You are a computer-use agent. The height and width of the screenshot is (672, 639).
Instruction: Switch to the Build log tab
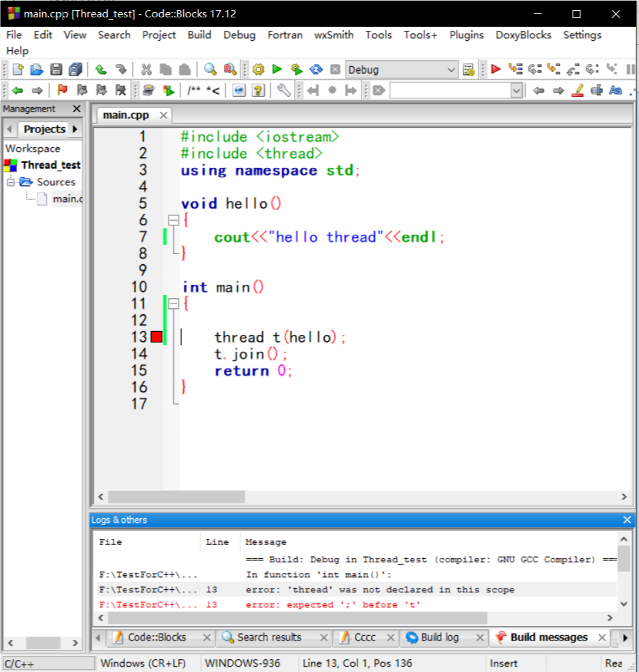point(439,637)
